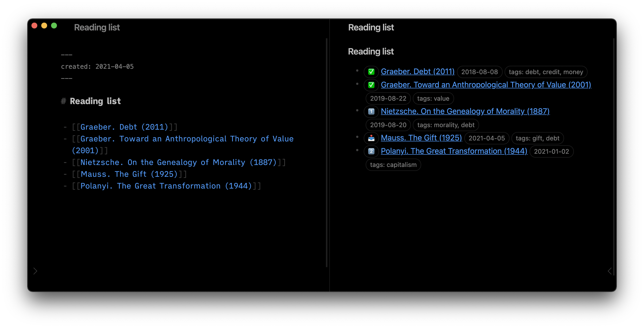Click editor pane vertical scrollbar
This screenshot has width=644, height=328.
coord(326,152)
